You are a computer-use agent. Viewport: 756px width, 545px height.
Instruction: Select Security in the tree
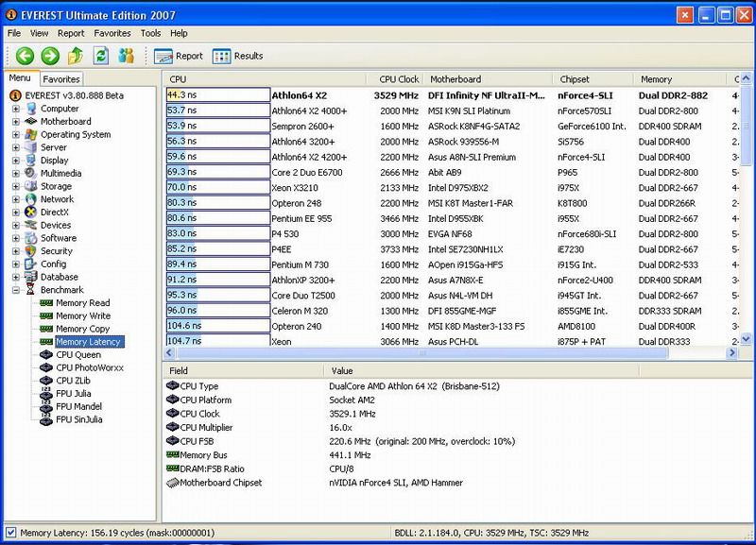(57, 251)
